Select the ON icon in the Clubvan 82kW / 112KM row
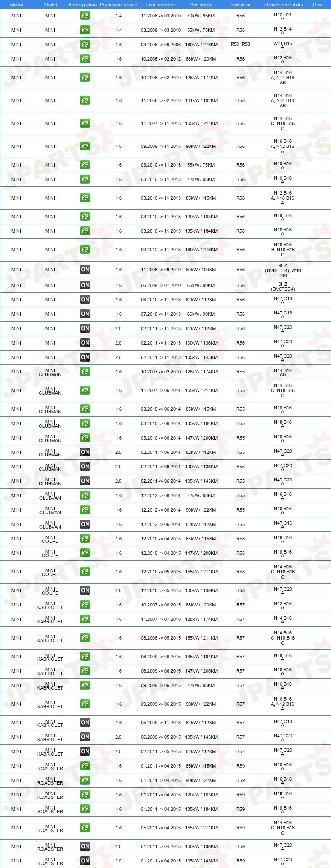The width and height of the screenshot is (331, 868). [x=85, y=524]
